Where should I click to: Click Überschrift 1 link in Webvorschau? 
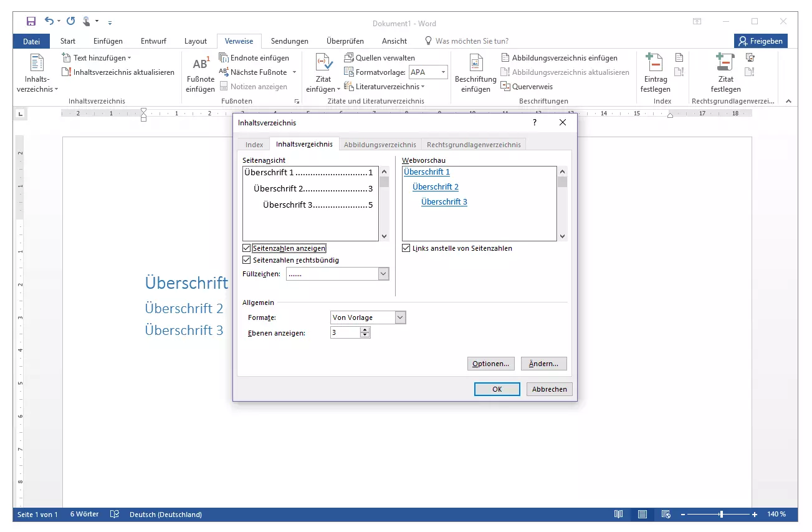click(427, 172)
